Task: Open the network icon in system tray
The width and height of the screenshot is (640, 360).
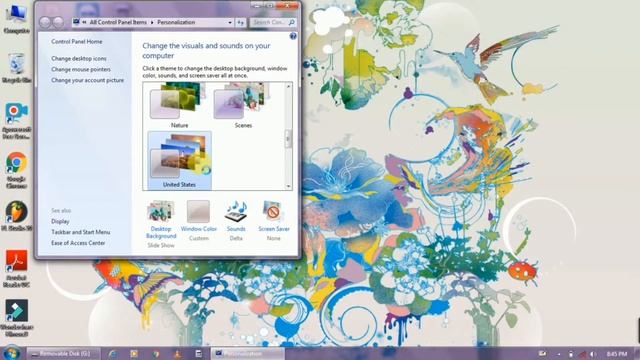Action: point(582,353)
